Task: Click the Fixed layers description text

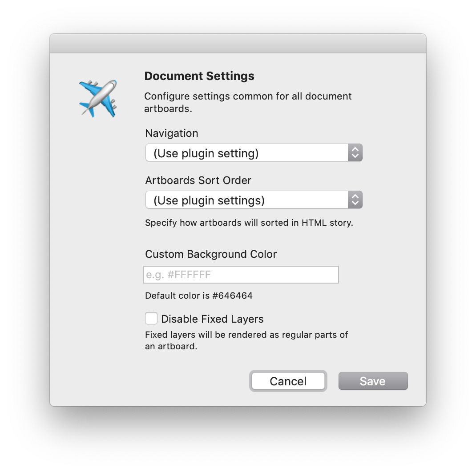Action: [246, 340]
